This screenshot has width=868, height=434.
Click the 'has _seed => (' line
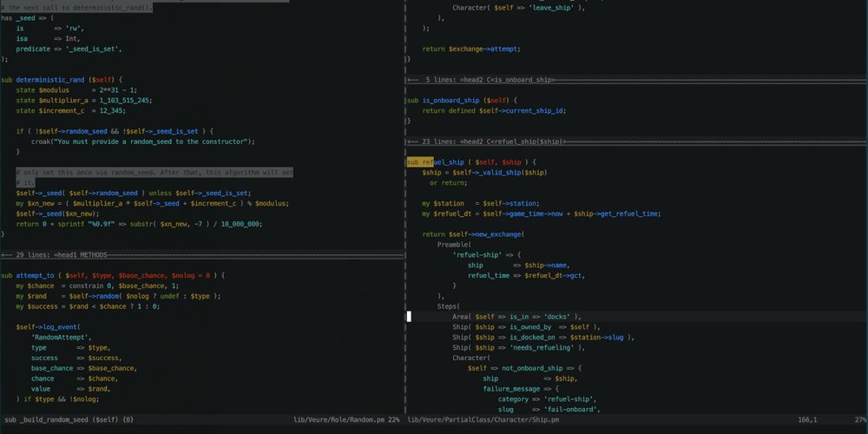[x=27, y=17]
